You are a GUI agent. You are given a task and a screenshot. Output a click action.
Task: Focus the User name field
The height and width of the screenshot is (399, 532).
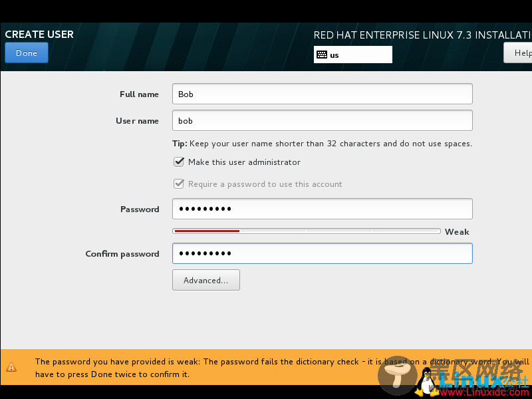pos(323,120)
